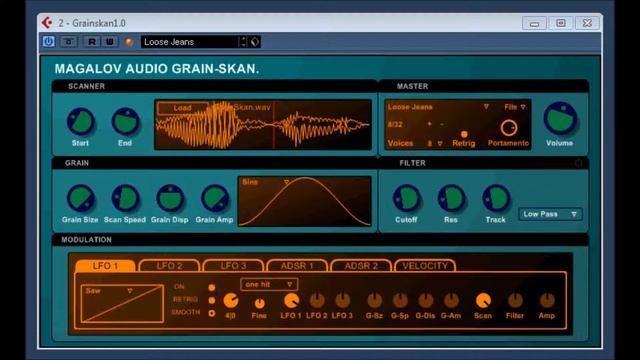640x360 pixels.
Task: Click the Load sample button
Action: 182,108
